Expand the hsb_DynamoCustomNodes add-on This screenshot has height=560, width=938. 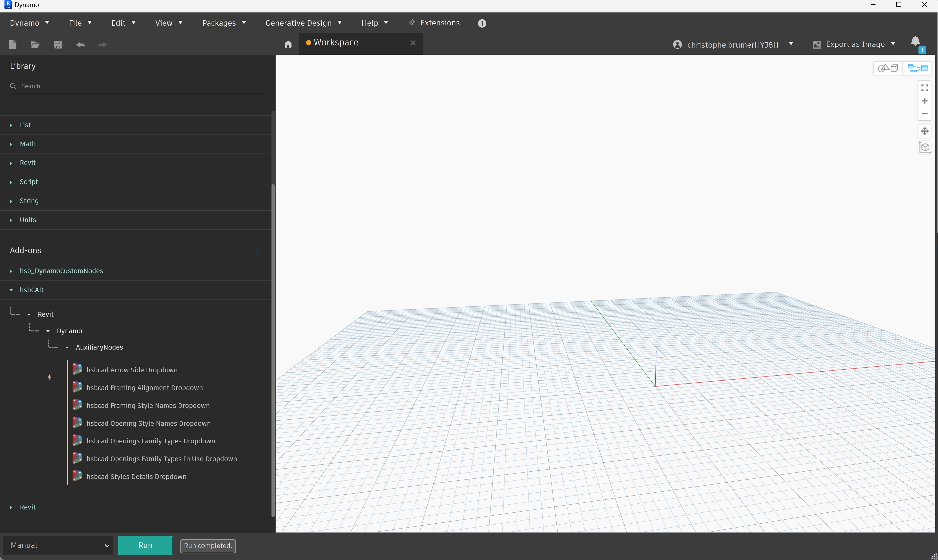point(61,271)
